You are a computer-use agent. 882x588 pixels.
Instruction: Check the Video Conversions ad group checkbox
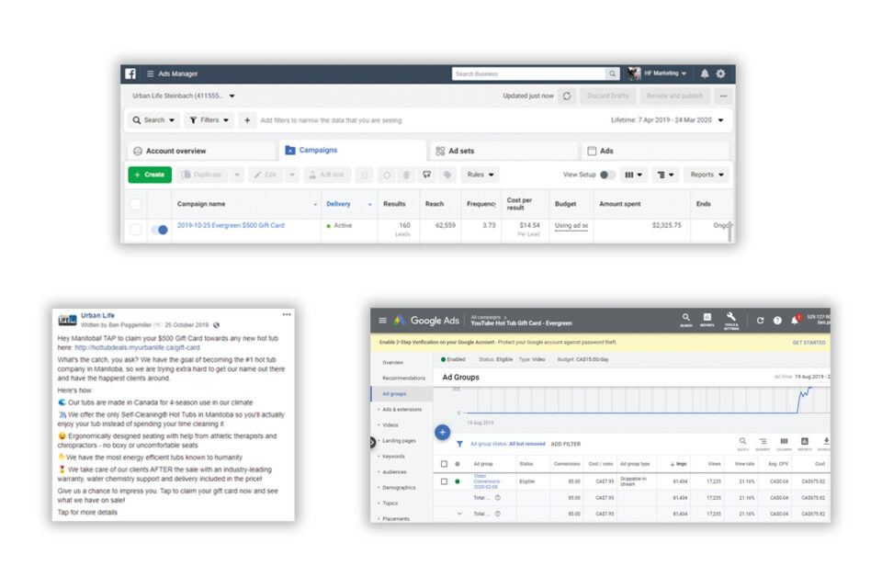pos(445,481)
